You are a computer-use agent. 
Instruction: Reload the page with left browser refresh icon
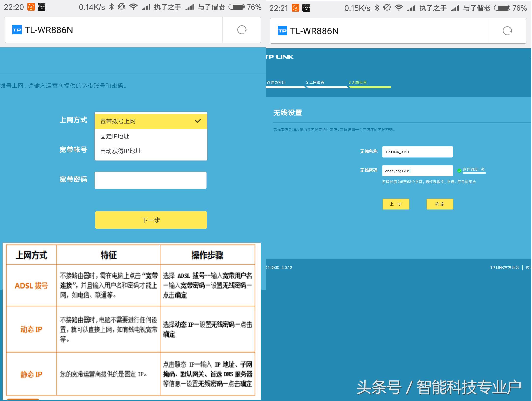coord(242,29)
